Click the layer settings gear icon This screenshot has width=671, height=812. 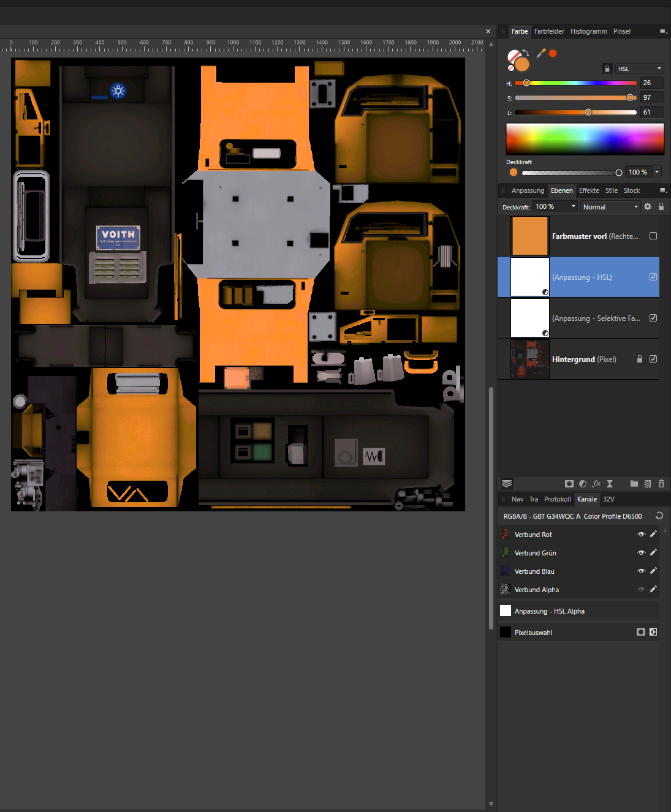tap(648, 206)
